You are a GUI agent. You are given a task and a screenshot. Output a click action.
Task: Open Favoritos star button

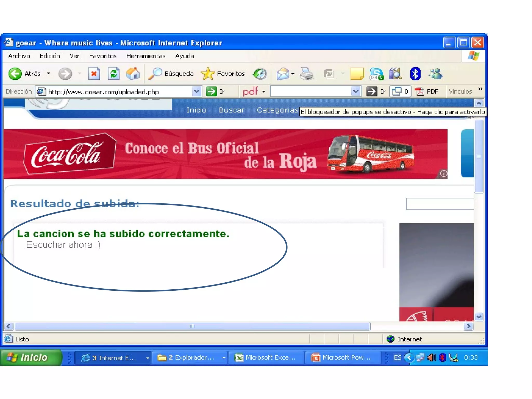[223, 74]
